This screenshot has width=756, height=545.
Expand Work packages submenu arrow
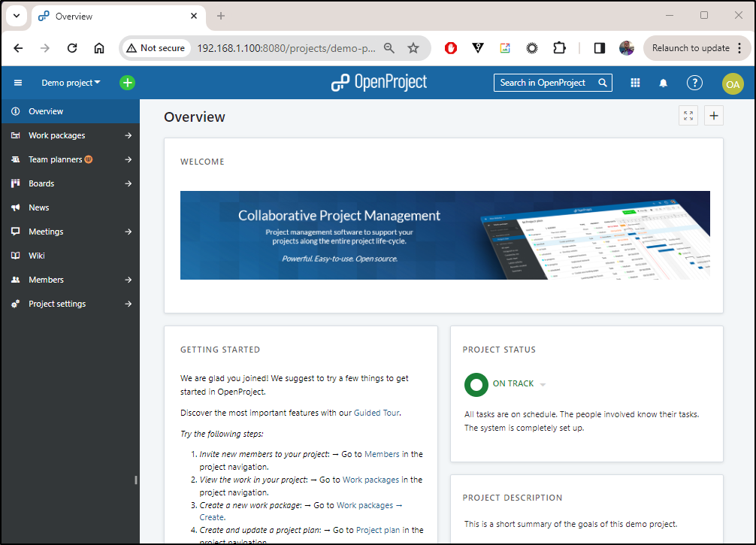(129, 135)
